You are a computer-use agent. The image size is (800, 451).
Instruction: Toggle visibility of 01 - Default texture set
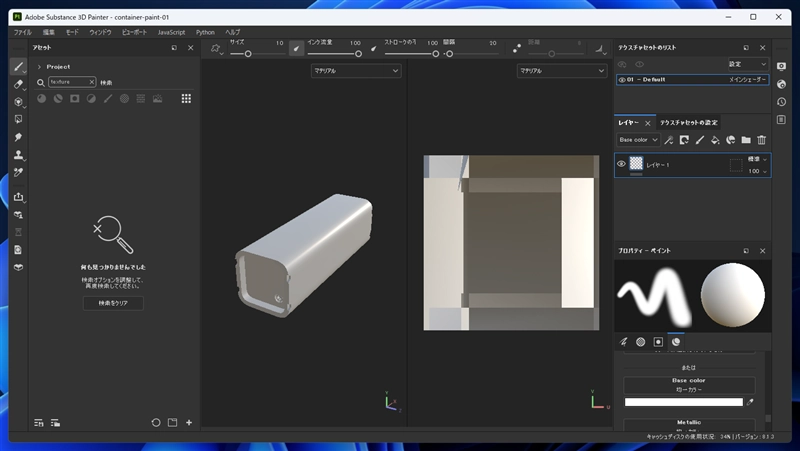[x=621, y=80]
